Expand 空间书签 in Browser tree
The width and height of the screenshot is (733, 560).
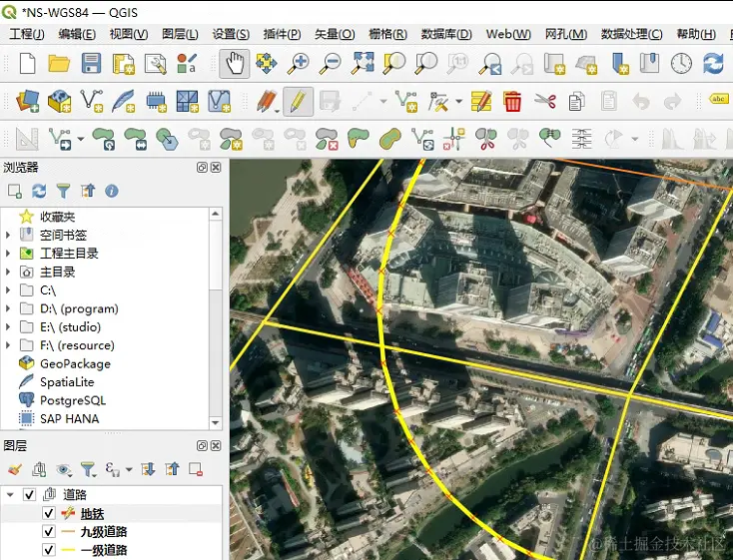[x=7, y=235]
